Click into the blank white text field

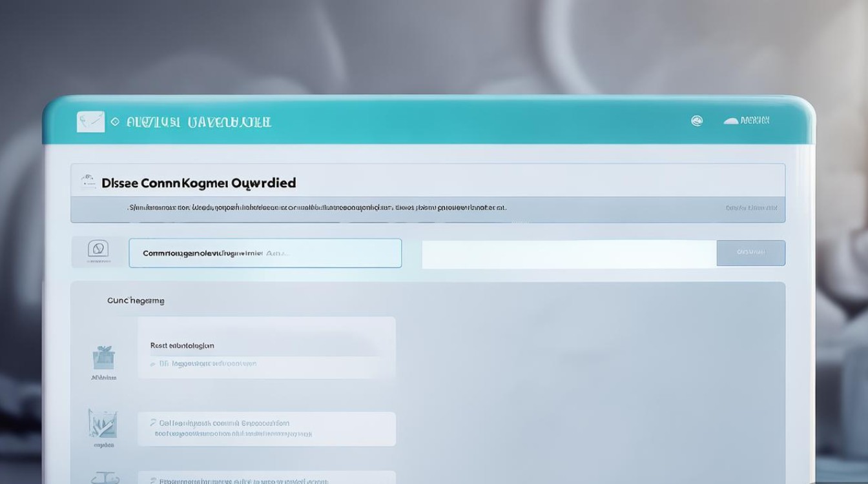pyautogui.click(x=568, y=254)
